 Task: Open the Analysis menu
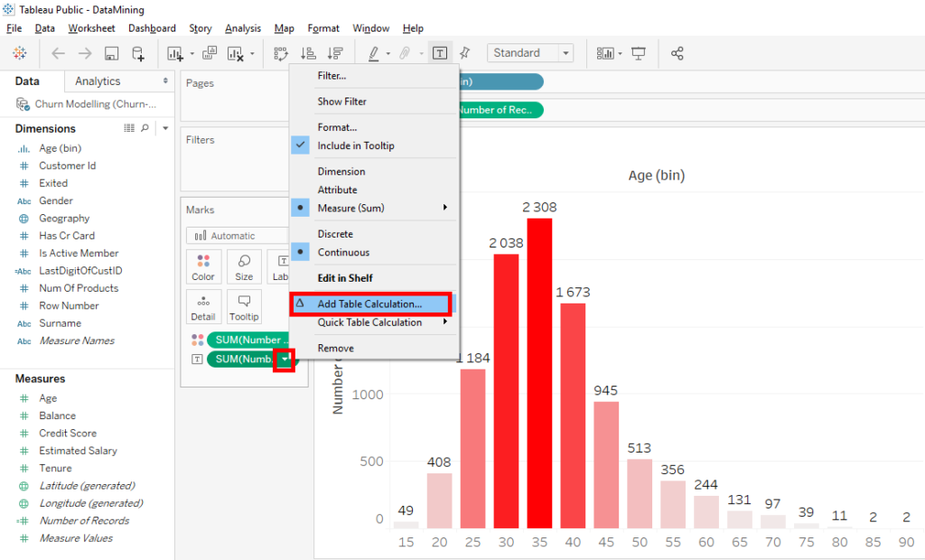pyautogui.click(x=242, y=28)
